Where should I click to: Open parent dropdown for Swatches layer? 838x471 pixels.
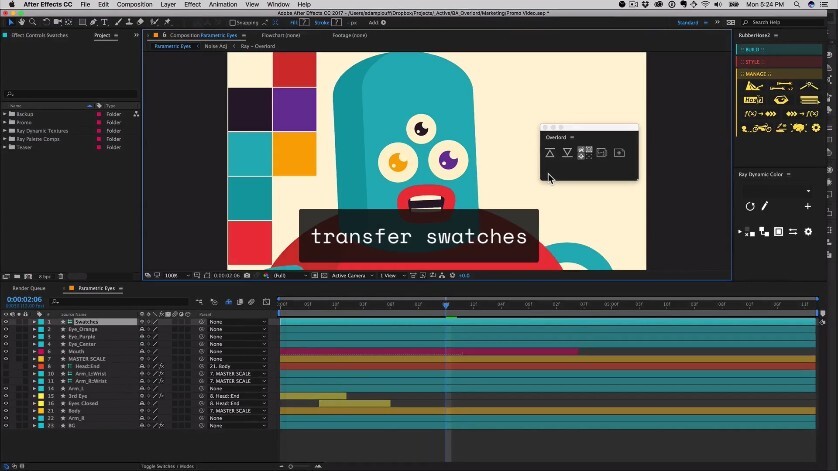[236, 322]
